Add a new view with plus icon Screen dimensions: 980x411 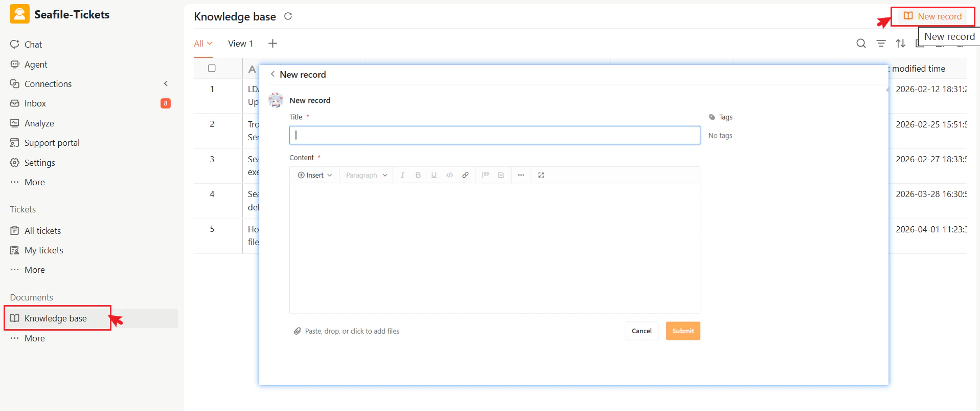pos(273,44)
